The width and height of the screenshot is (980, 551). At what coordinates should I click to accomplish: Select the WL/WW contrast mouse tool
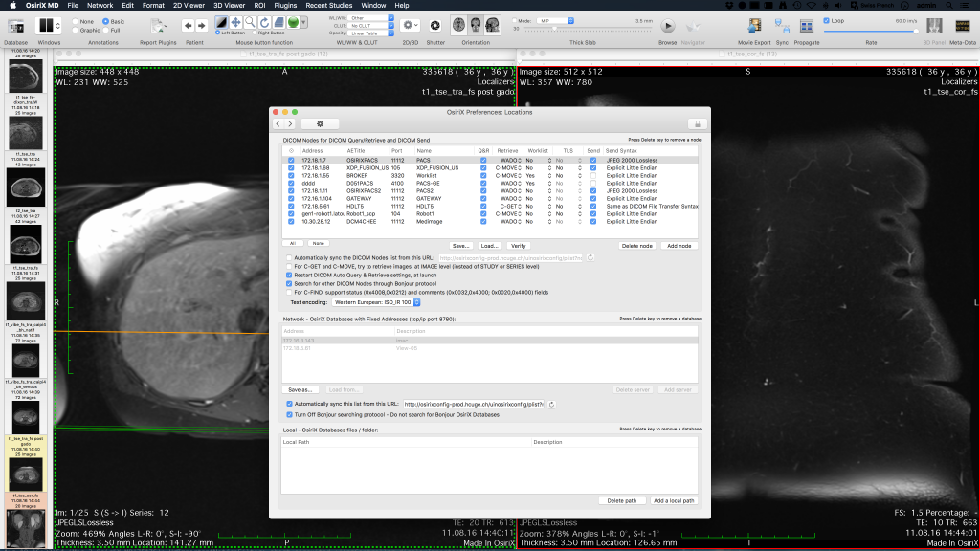click(x=221, y=23)
